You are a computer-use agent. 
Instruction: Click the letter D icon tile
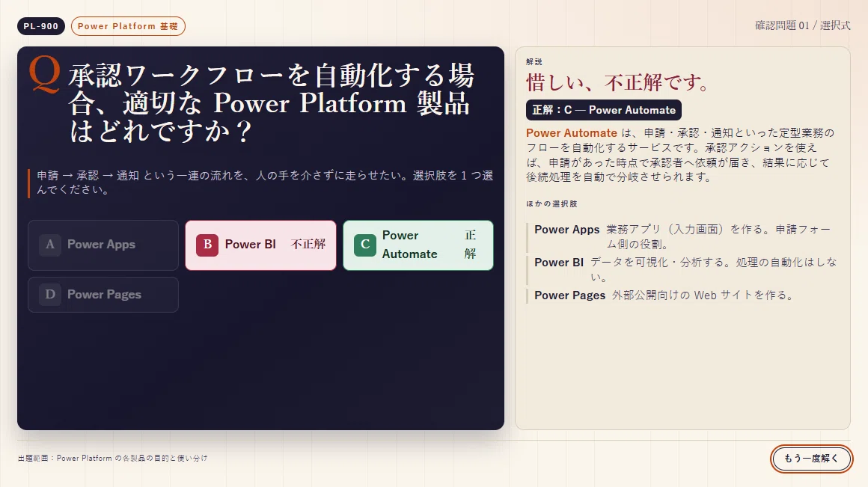coord(50,295)
